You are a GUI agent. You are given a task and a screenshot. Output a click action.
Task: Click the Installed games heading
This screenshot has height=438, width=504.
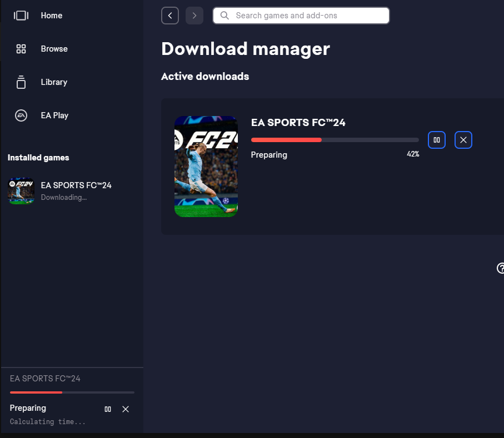38,158
